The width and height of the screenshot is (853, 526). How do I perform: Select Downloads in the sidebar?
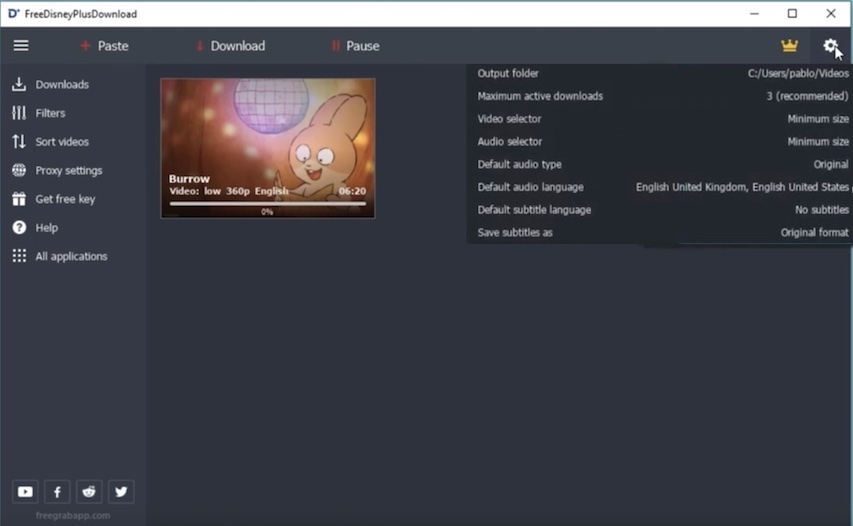tap(62, 84)
